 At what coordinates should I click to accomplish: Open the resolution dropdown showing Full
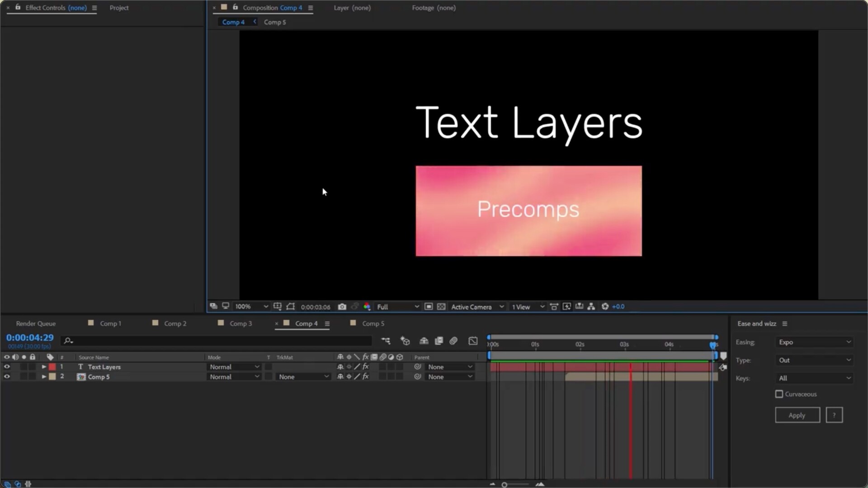point(398,307)
